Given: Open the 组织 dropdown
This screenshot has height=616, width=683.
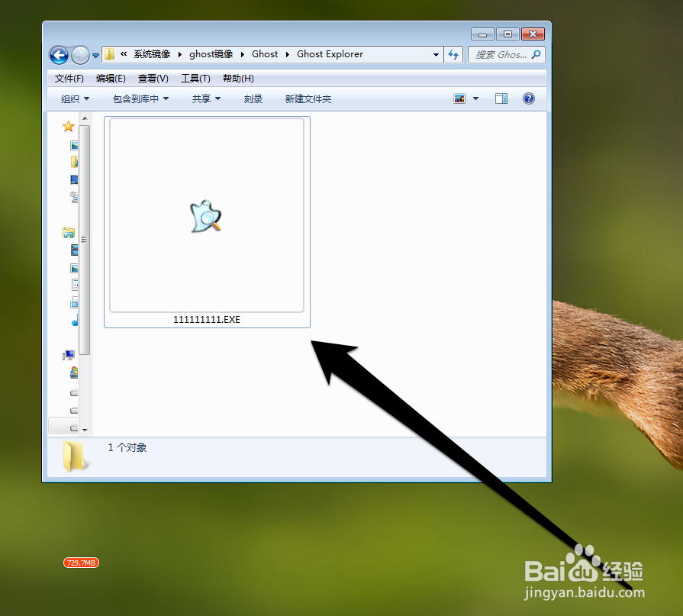Looking at the screenshot, I should [75, 99].
